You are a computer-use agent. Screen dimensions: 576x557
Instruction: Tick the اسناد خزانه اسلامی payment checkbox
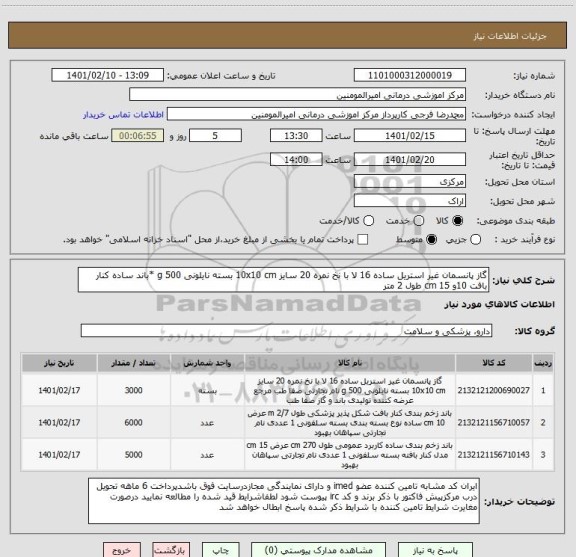coord(363,240)
